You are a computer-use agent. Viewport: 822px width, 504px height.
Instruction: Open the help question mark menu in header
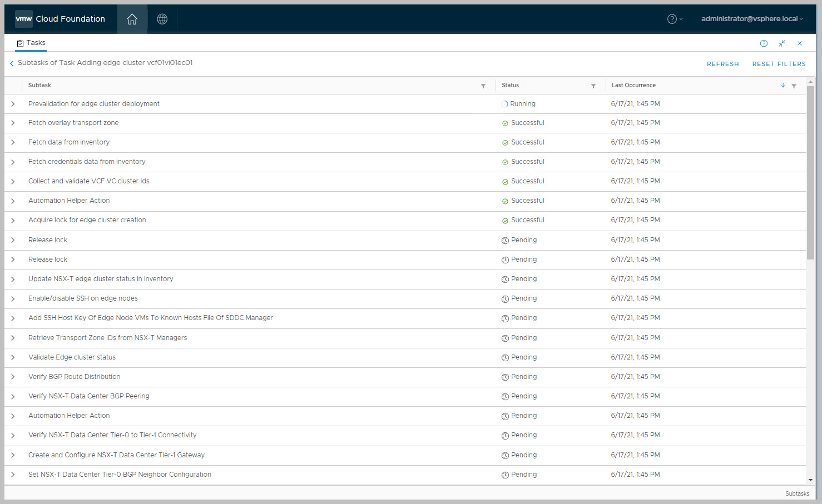click(674, 19)
